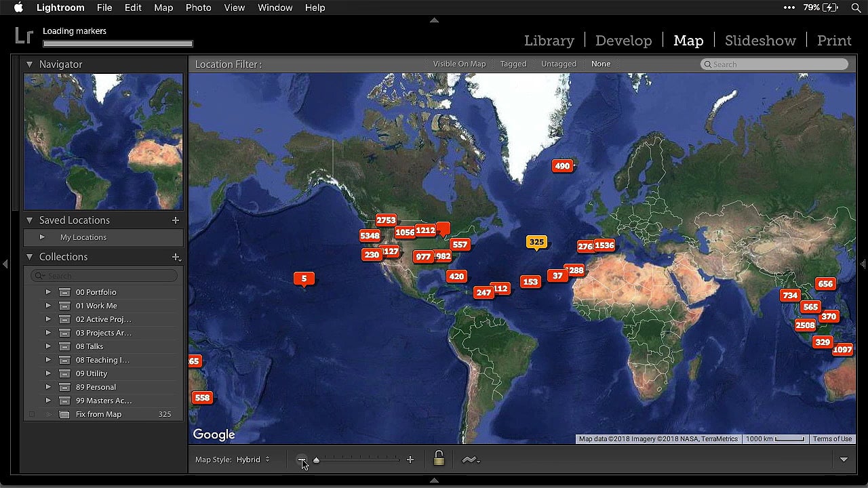This screenshot has height=488, width=868.
Task: Open the Lightroom application menu
Action: tap(60, 7)
